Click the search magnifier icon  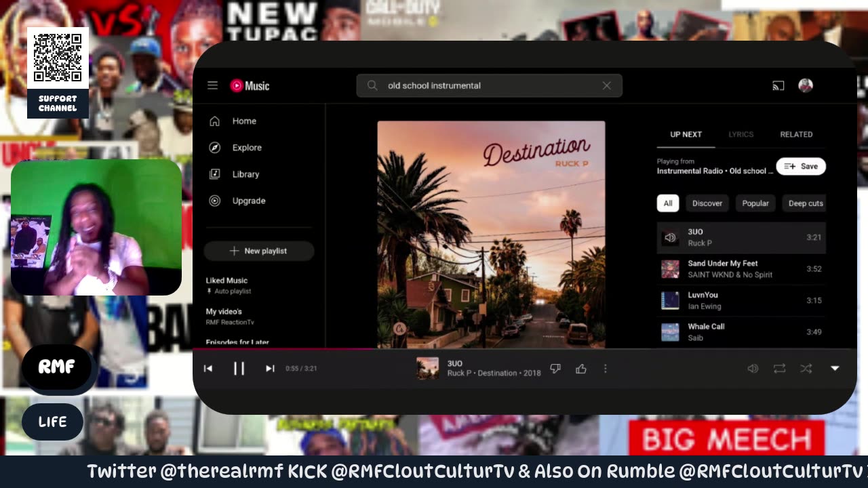point(372,85)
